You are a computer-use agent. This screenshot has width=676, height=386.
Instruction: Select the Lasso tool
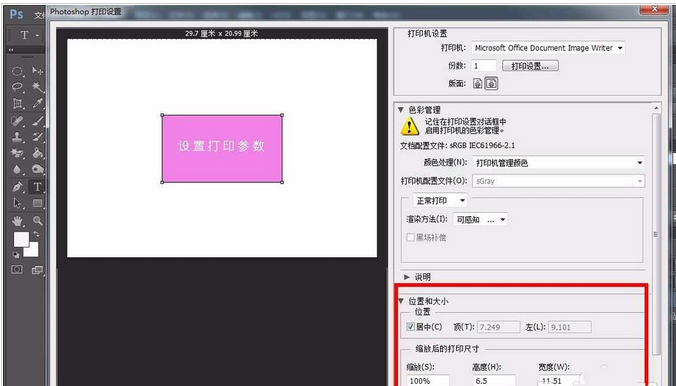[17, 87]
